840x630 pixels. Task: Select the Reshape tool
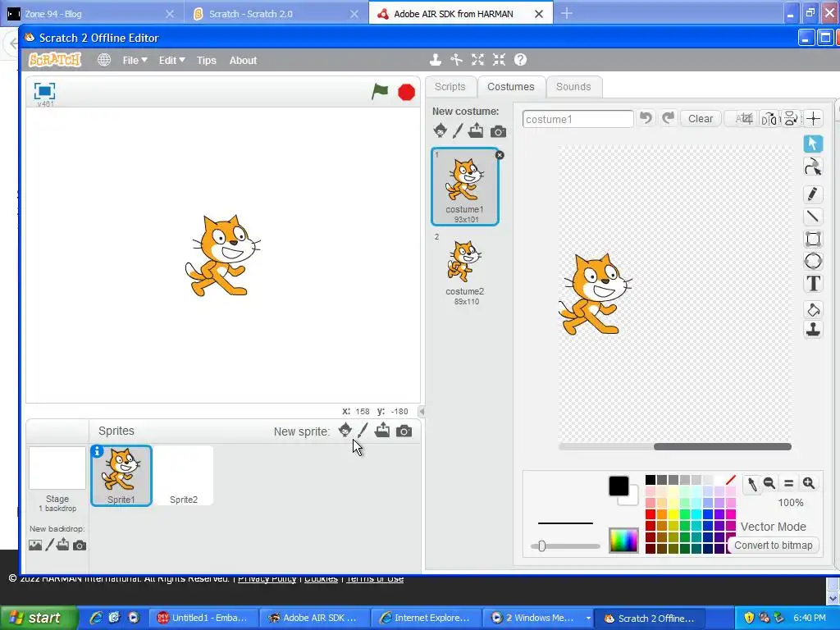click(x=813, y=168)
